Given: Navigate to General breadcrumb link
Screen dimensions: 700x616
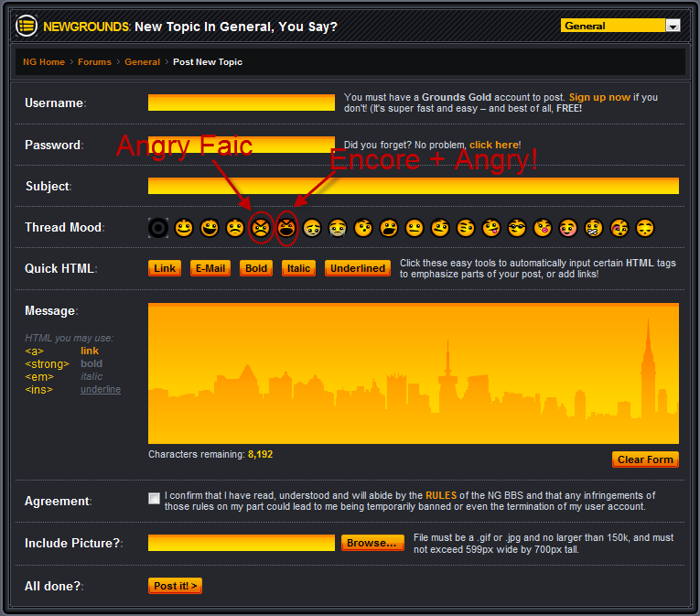Looking at the screenshot, I should (142, 62).
